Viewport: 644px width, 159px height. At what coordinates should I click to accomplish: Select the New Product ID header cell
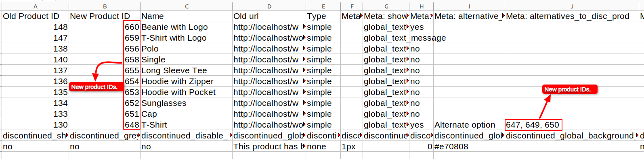click(x=105, y=16)
